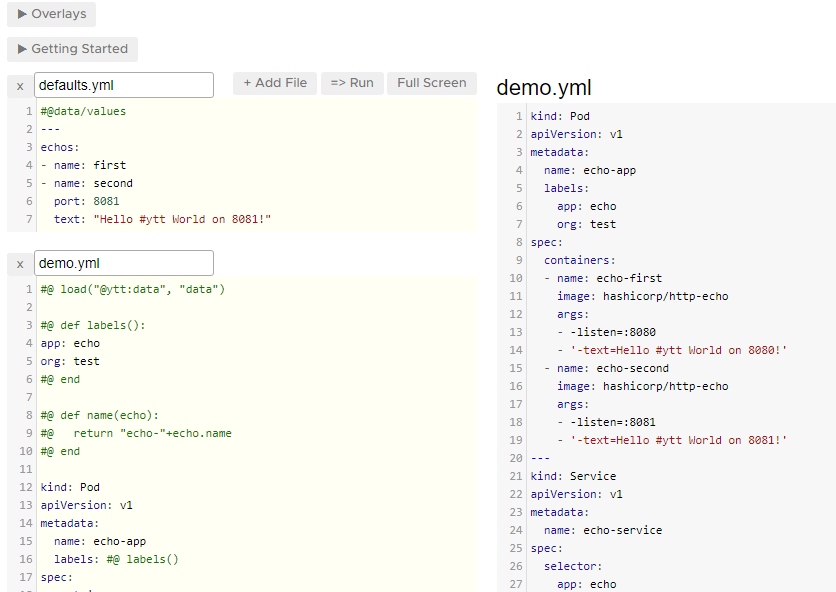Click 'kind: Service' in the output
836x592 pixels.
pyautogui.click(x=573, y=476)
